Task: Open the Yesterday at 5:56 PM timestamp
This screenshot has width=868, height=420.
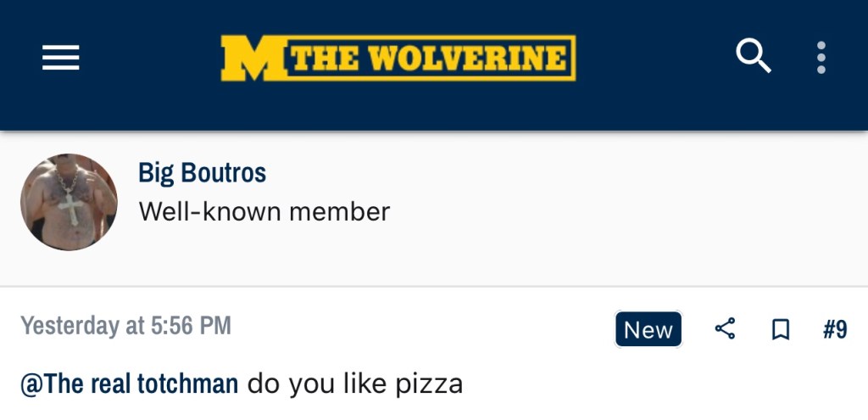Action: point(125,326)
